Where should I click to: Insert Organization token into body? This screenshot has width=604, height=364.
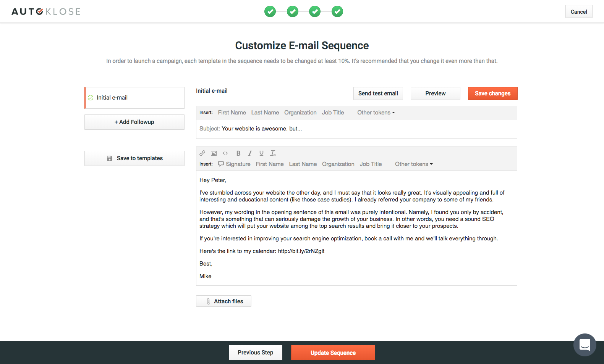click(338, 164)
